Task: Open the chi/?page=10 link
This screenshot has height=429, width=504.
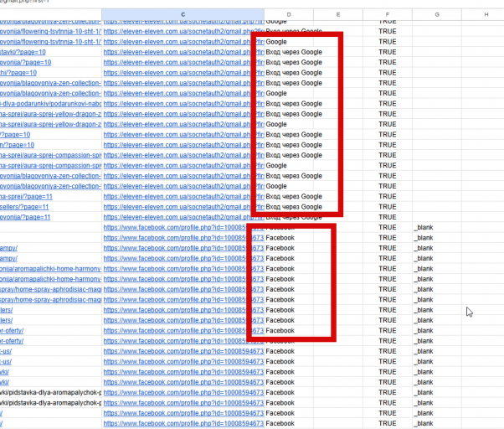Action: 18,73
